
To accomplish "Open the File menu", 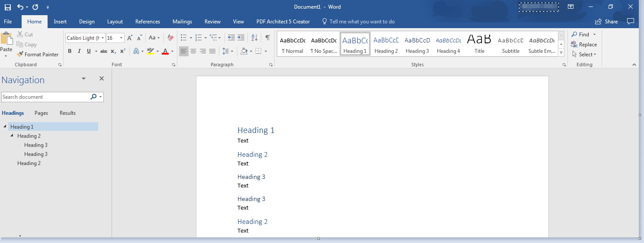I will [x=8, y=22].
